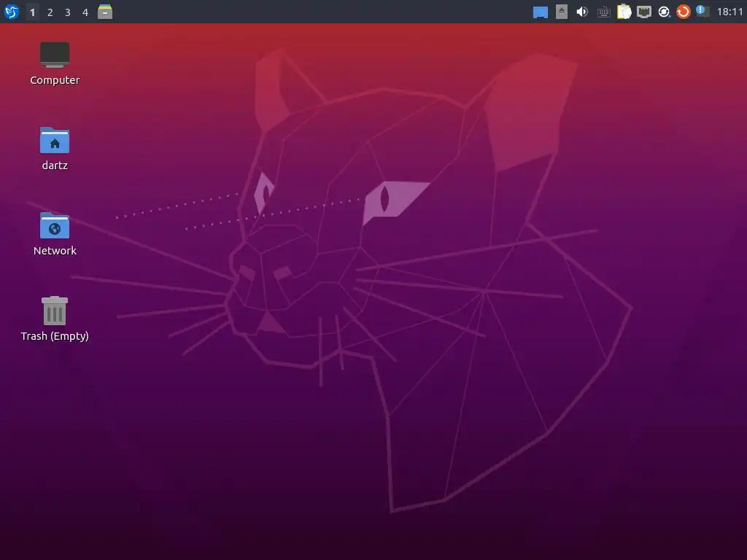Click the show desktop blue icon

[x=541, y=12]
